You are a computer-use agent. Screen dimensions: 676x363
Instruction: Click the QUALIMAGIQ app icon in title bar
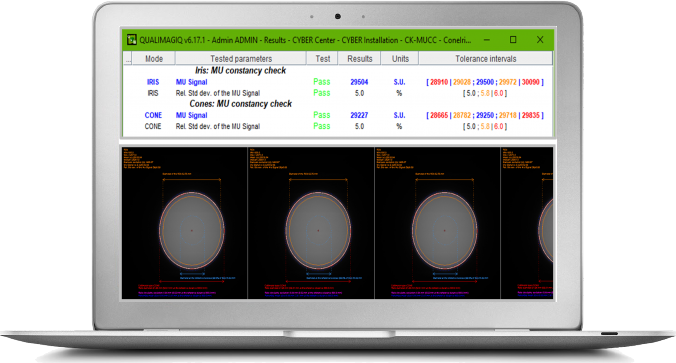pyautogui.click(x=131, y=40)
